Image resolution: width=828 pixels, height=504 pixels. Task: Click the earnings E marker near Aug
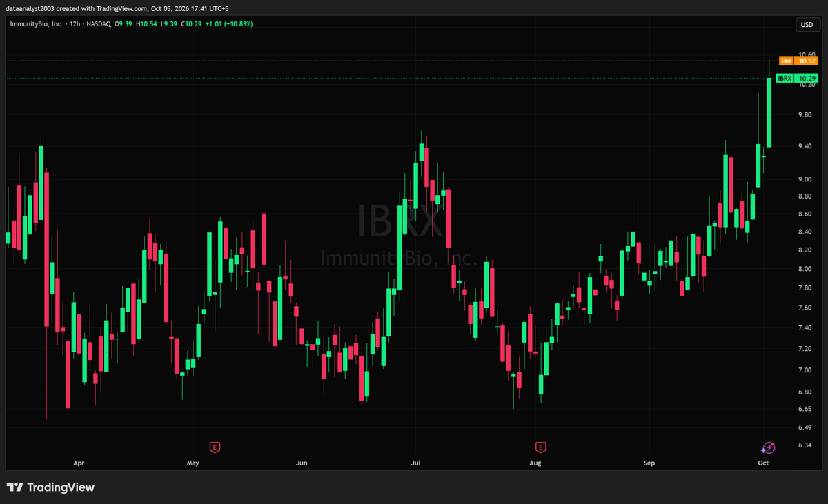(x=540, y=447)
